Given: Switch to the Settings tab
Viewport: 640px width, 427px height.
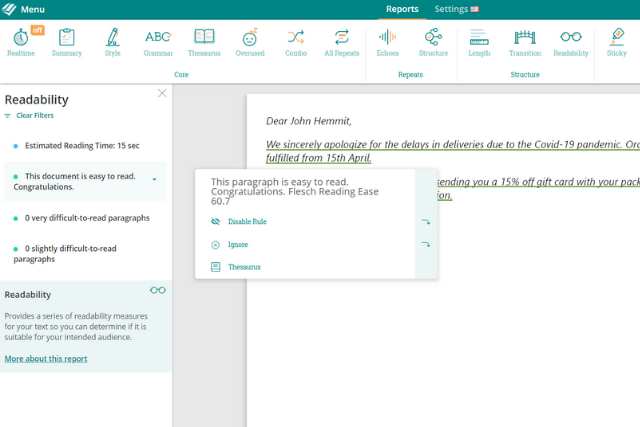Looking at the screenshot, I should [x=451, y=9].
